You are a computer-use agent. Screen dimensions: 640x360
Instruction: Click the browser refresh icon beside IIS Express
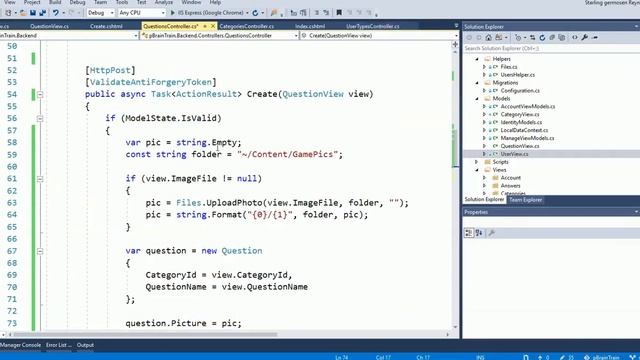[255, 13]
